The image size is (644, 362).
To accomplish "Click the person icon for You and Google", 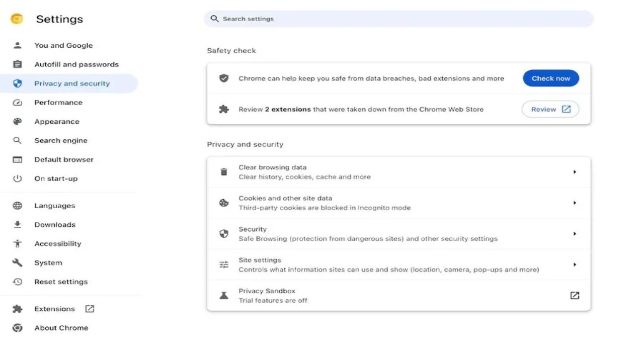I will point(18,45).
